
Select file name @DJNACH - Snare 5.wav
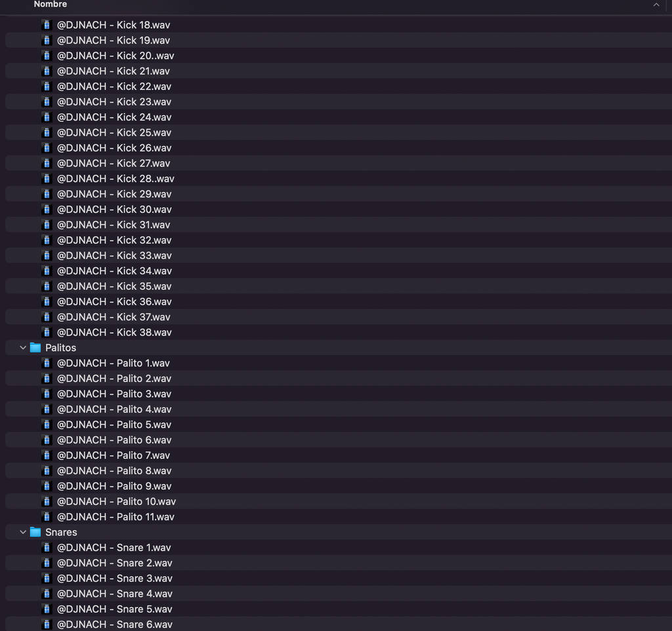115,609
